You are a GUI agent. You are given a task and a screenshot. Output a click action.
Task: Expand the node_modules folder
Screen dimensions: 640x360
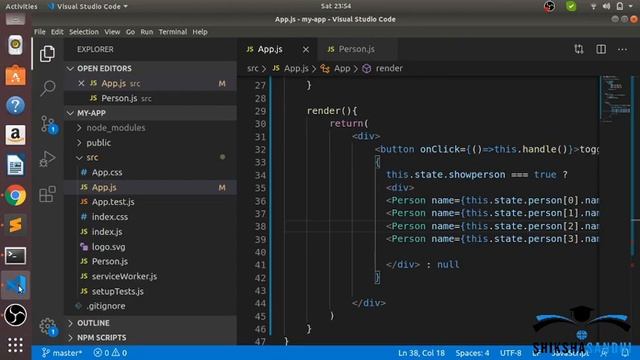click(150, 128)
